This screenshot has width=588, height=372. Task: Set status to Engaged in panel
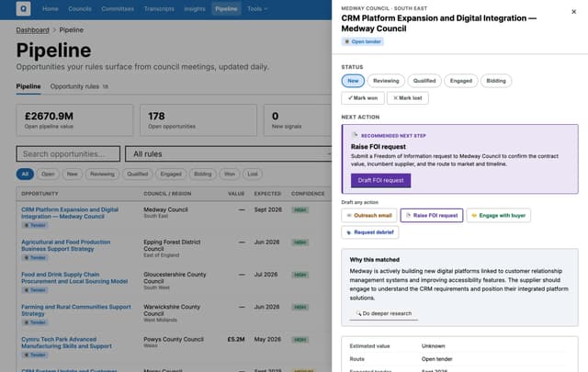(461, 81)
